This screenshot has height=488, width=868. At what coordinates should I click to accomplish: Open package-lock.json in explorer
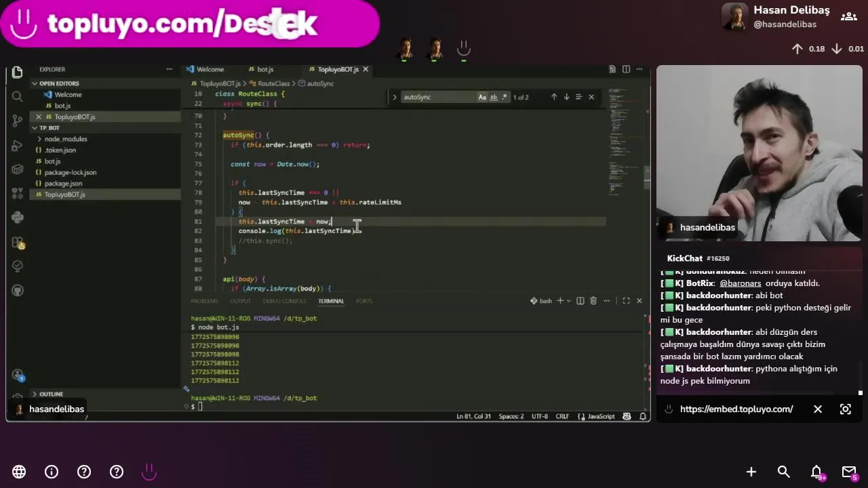(x=105, y=172)
